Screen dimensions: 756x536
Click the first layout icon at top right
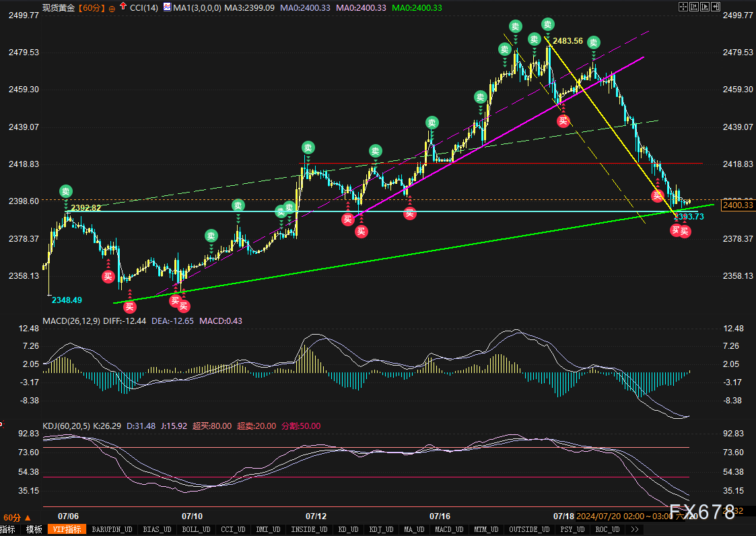coord(683,7)
